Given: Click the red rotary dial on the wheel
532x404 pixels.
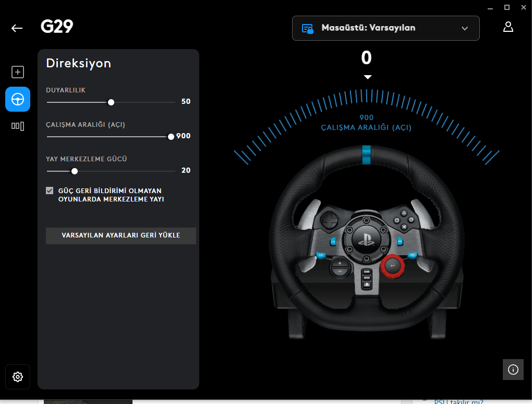Looking at the screenshot, I should pos(393,266).
